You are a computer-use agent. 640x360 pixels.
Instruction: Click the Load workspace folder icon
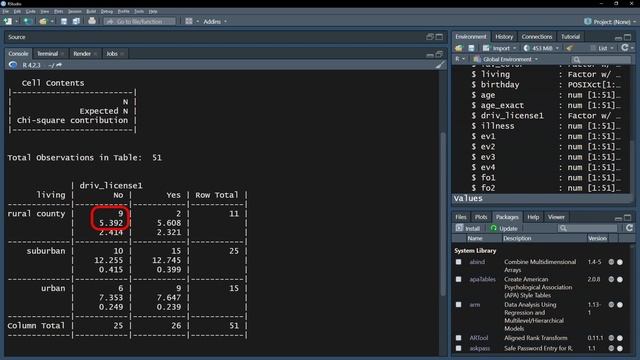pyautogui.click(x=459, y=48)
